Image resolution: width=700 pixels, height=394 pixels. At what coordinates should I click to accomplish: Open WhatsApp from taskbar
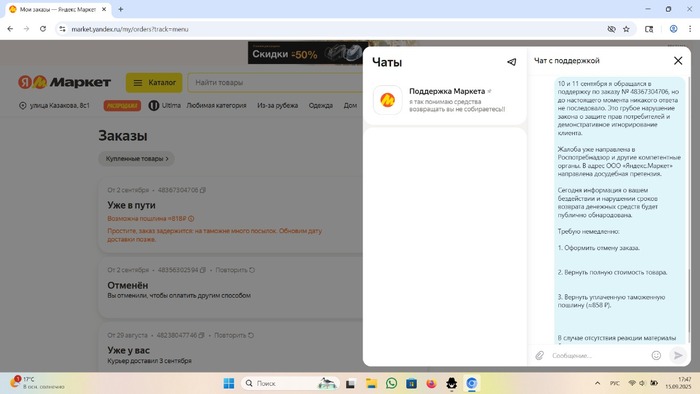pos(392,383)
